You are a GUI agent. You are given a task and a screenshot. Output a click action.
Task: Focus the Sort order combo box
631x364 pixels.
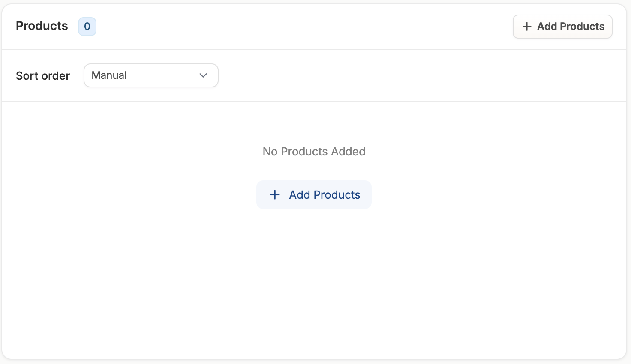tap(151, 75)
